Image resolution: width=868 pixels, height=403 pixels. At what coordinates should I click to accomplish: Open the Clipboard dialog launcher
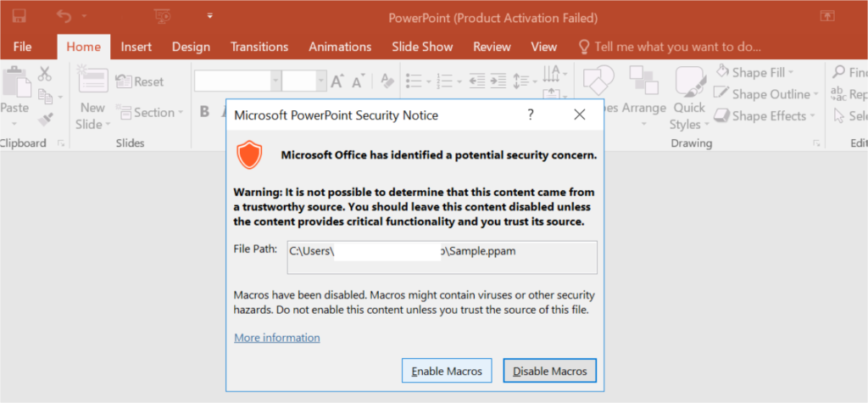point(60,143)
